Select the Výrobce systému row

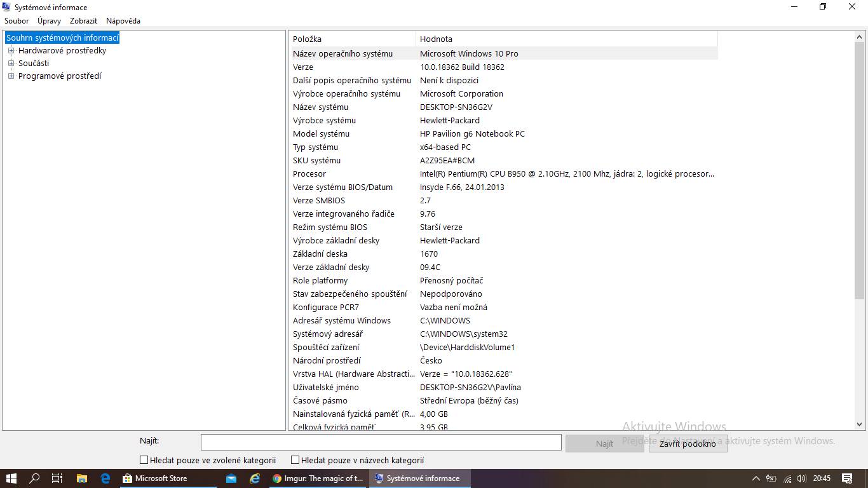point(504,121)
